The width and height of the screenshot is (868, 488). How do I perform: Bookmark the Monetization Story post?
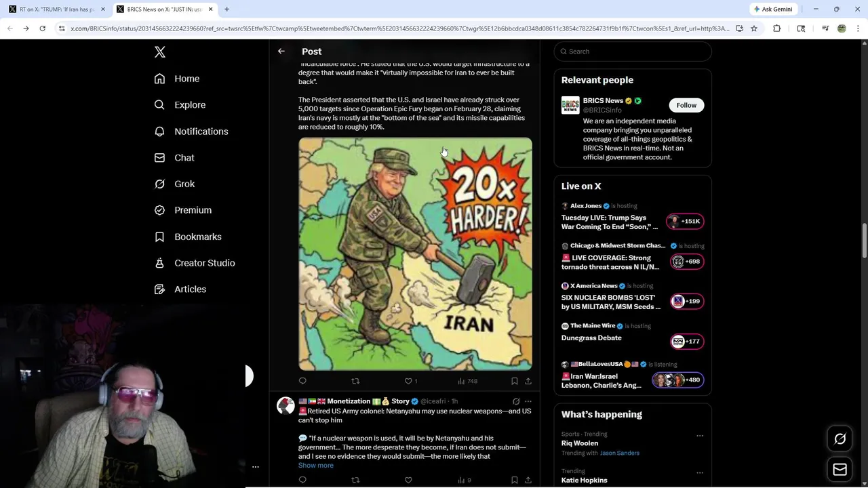click(x=515, y=480)
